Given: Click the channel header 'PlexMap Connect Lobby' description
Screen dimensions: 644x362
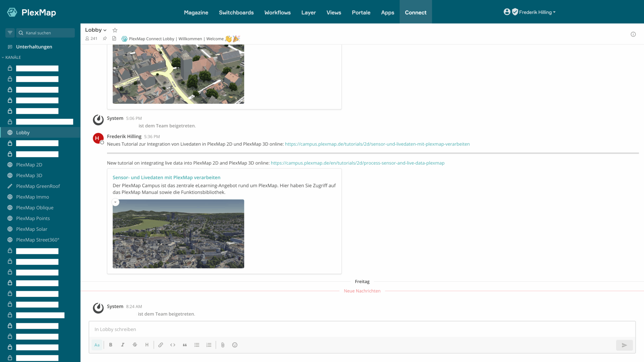Looking at the screenshot, I should [181, 39].
